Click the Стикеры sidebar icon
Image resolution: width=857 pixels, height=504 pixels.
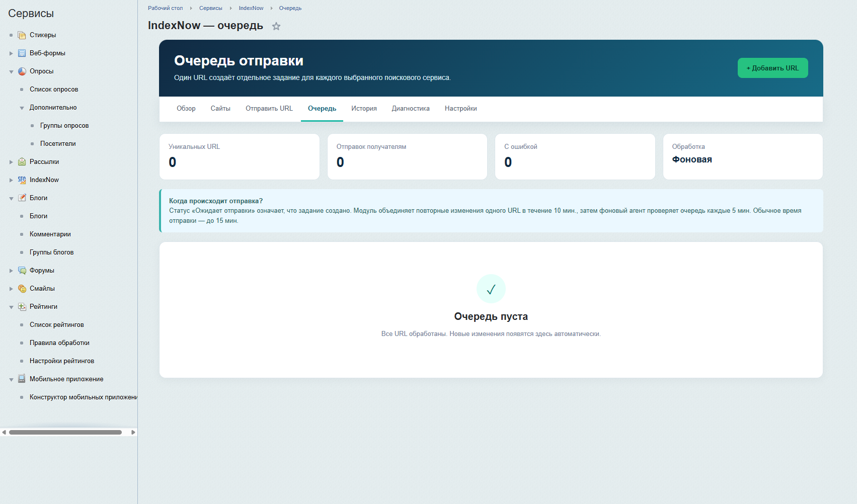(x=22, y=35)
